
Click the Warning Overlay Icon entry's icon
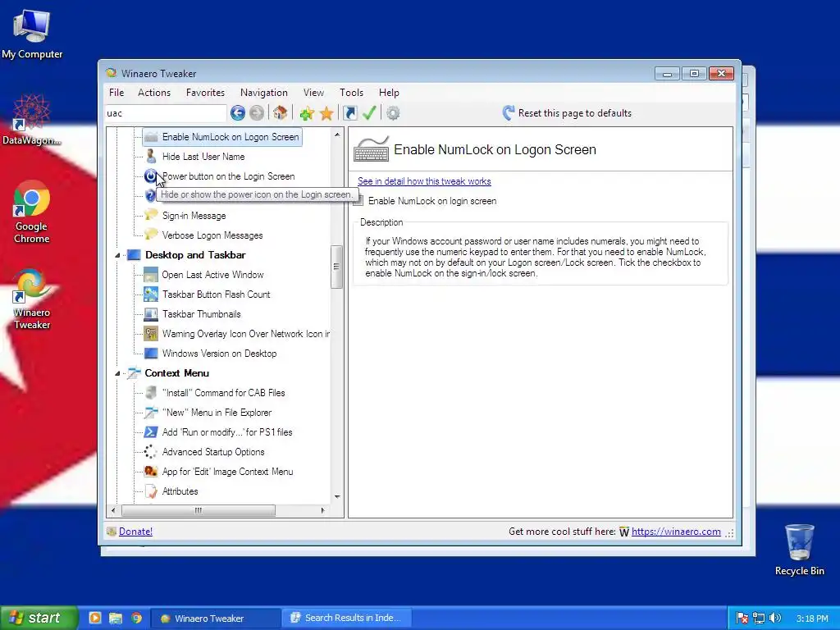151,334
